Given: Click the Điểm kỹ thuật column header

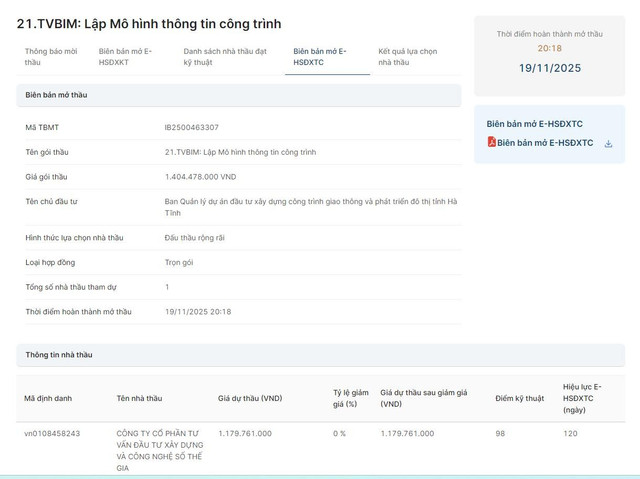Looking at the screenshot, I should click(520, 398).
